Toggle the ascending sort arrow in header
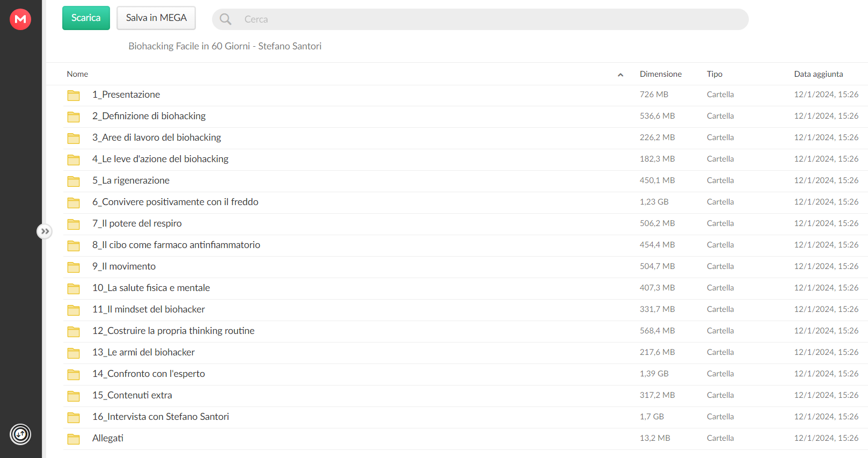The width and height of the screenshot is (868, 458). pyautogui.click(x=621, y=75)
